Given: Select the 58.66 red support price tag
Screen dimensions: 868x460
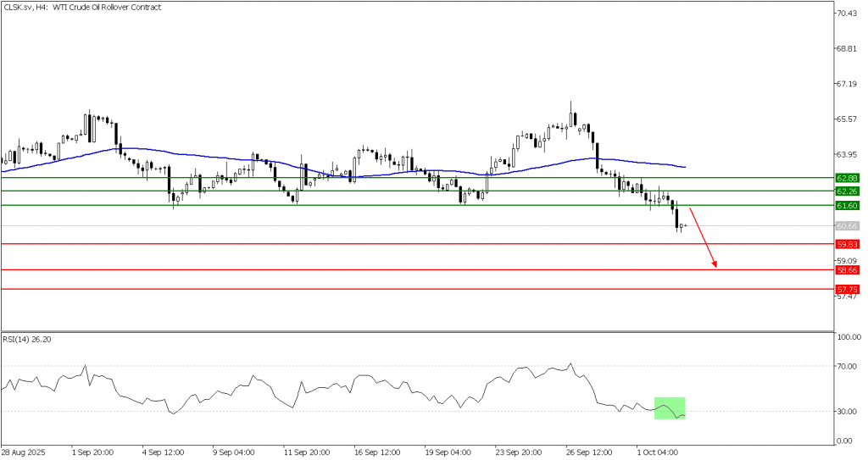Looking at the screenshot, I should click(847, 270).
